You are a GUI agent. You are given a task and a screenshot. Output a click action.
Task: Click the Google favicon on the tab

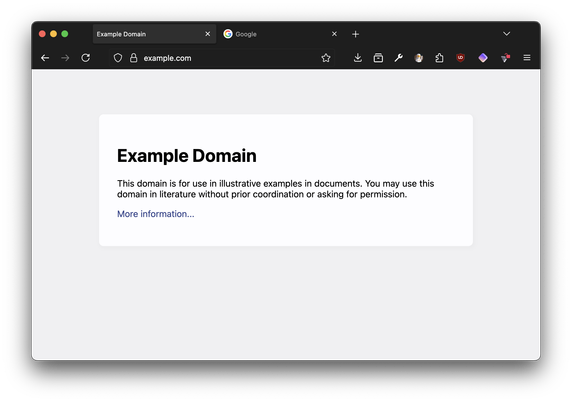pyautogui.click(x=228, y=34)
